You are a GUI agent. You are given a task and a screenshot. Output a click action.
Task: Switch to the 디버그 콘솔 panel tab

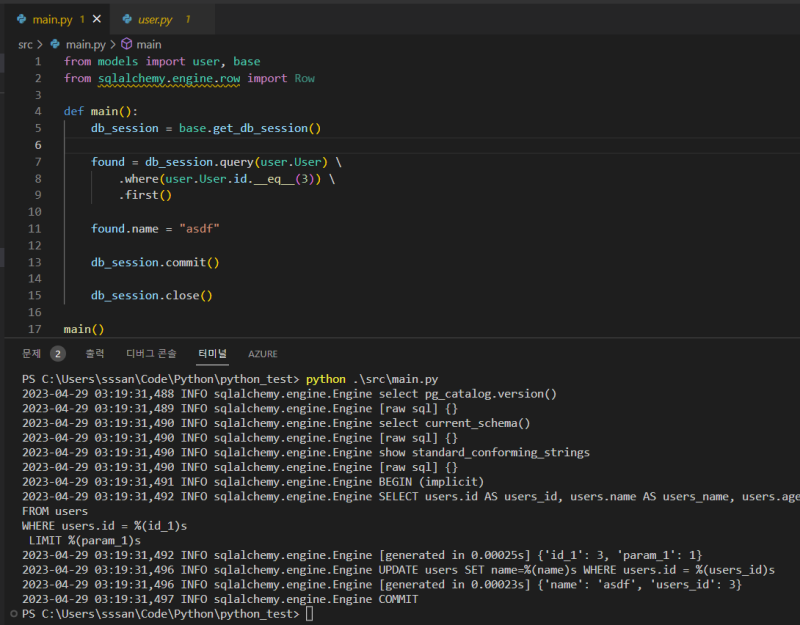pos(151,353)
